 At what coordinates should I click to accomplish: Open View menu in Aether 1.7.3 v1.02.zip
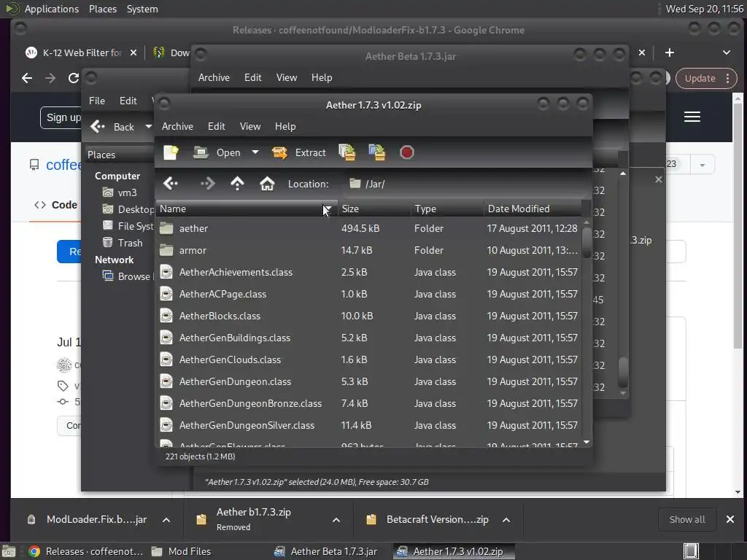250,126
